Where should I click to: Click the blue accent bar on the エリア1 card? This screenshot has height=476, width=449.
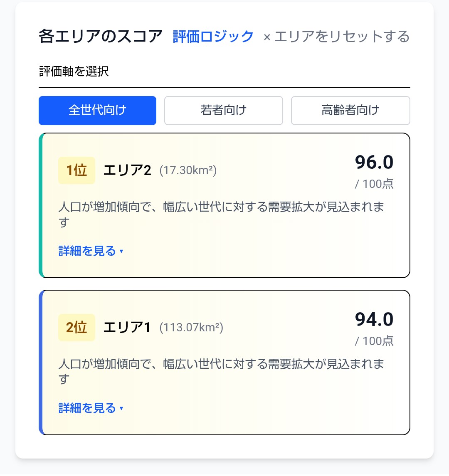pyautogui.click(x=41, y=363)
